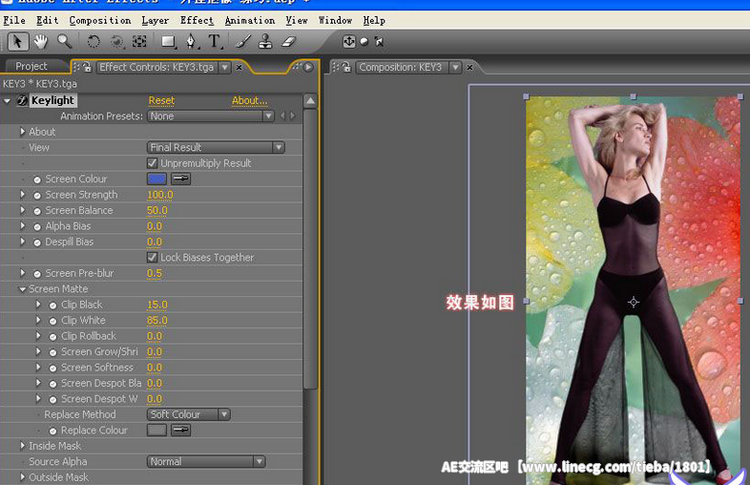Viewport: 750px width, 485px height.
Task: Select the Eraser tool
Action: click(x=288, y=42)
